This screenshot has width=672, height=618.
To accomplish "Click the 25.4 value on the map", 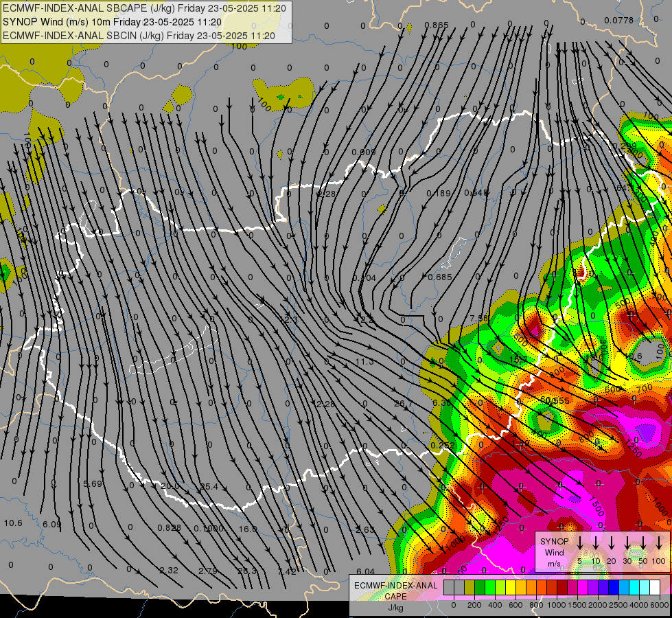I will coord(209,487).
